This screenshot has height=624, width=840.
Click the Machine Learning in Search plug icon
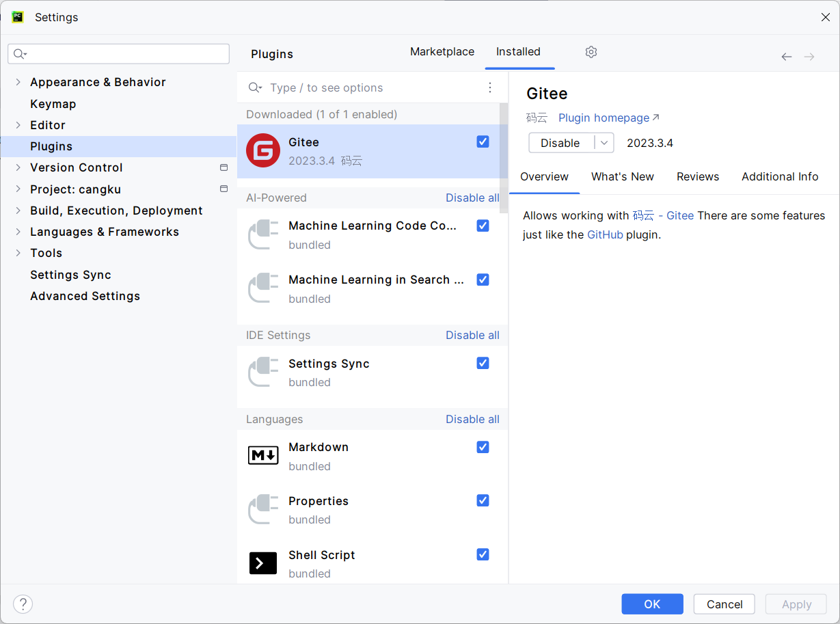click(263, 288)
